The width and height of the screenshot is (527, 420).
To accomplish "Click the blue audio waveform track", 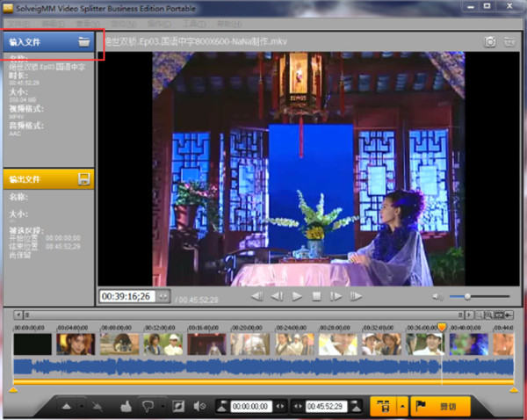I will (263, 367).
